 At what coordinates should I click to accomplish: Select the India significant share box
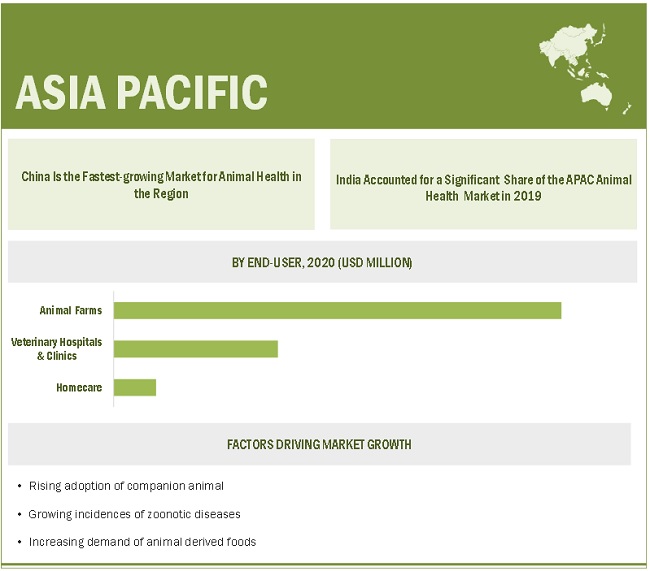(482, 185)
